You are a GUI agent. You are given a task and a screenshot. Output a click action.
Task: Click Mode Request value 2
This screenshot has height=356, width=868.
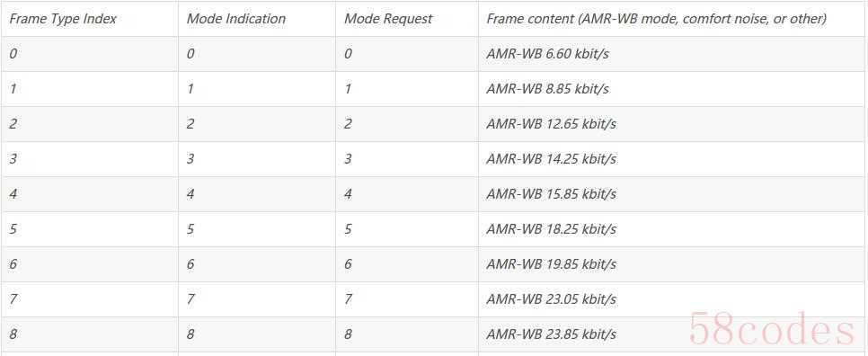click(348, 124)
